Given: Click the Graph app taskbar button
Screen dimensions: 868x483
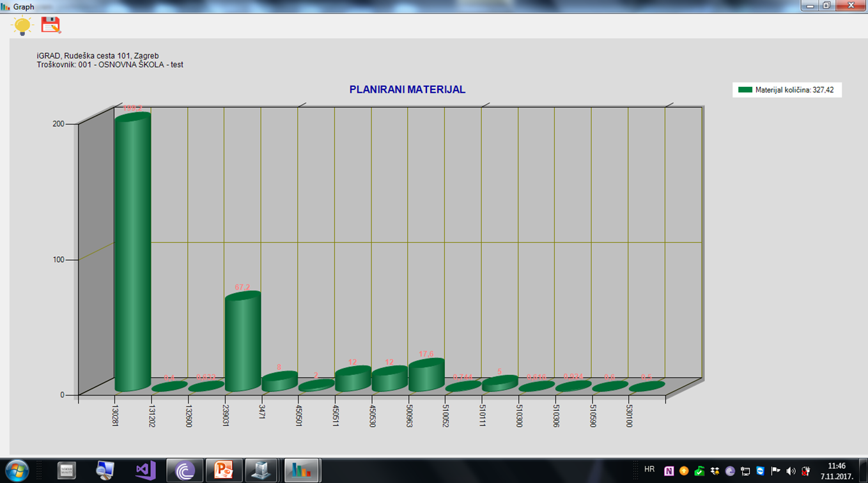Looking at the screenshot, I should pos(301,471).
